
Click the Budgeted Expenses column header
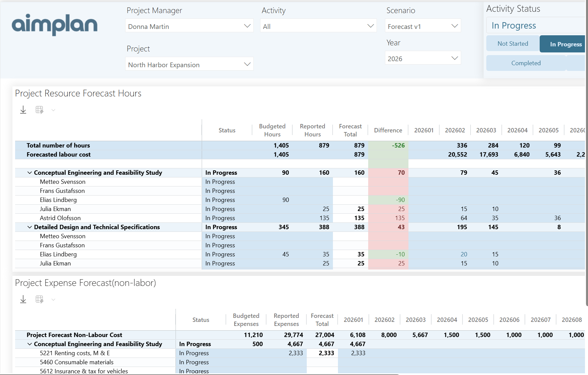coord(246,320)
